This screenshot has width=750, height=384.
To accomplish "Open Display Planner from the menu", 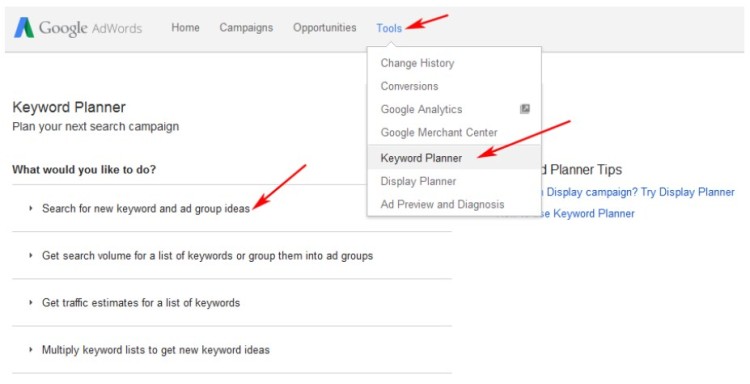I will point(418,181).
